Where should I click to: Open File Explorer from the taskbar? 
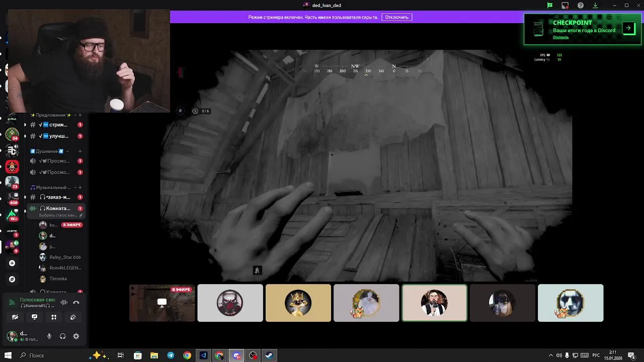(154, 355)
